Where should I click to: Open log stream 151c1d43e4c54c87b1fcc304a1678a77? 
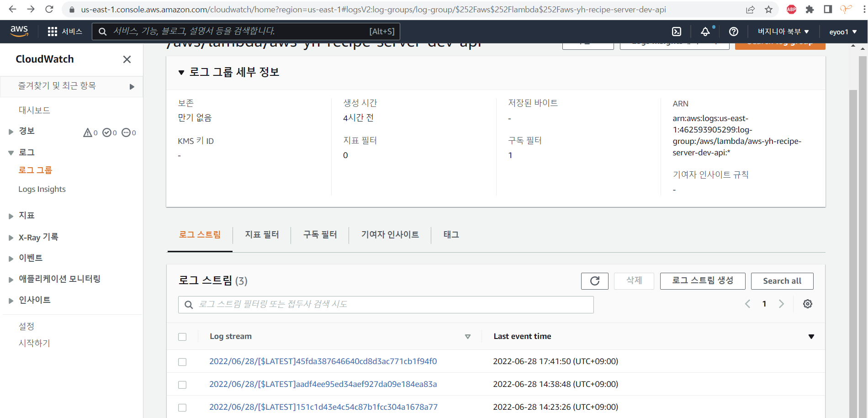pyautogui.click(x=323, y=407)
